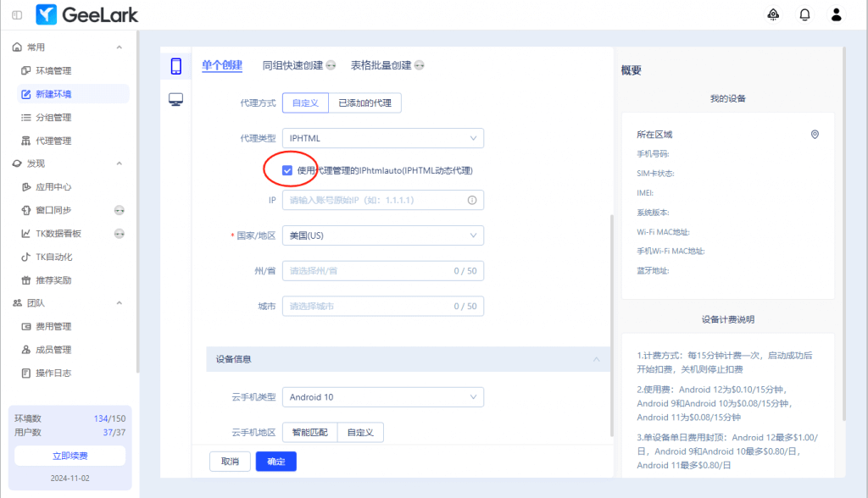868x498 pixels.
Task: Switch to the 同组快速创建 tab
Action: click(292, 65)
